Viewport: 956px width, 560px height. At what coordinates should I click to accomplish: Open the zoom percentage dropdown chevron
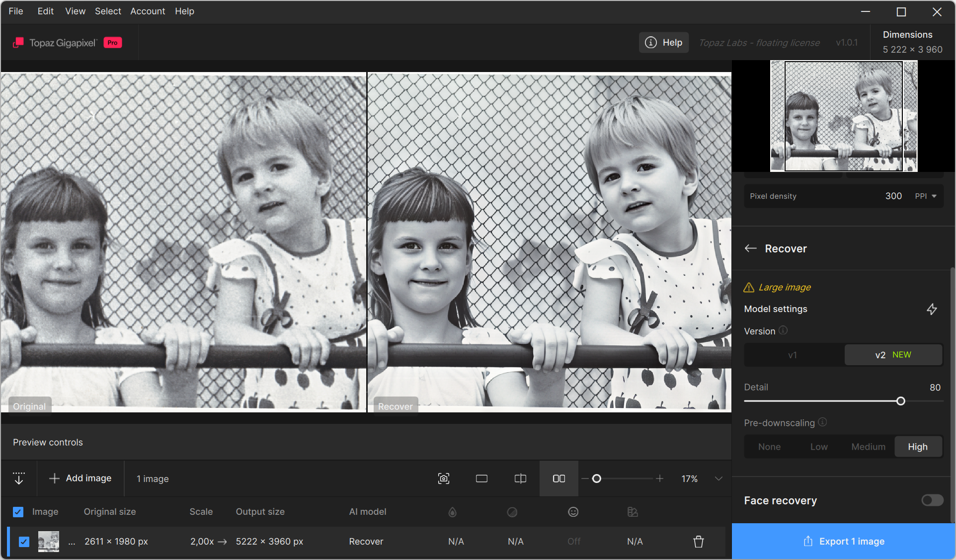tap(718, 479)
